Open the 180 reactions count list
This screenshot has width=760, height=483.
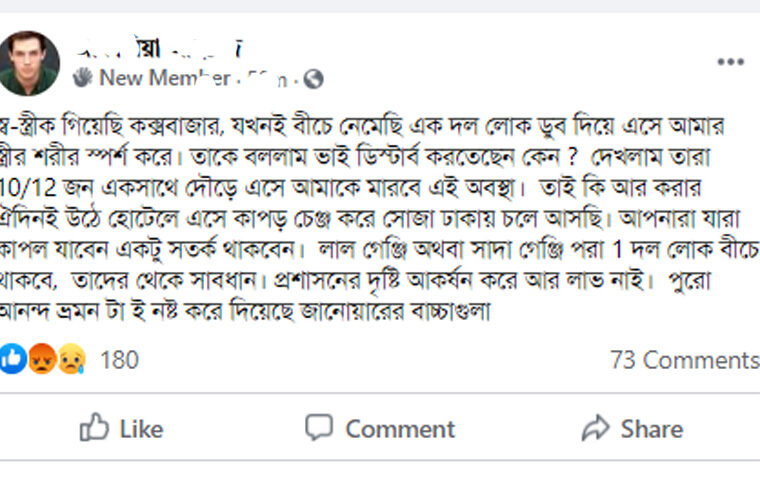(120, 360)
